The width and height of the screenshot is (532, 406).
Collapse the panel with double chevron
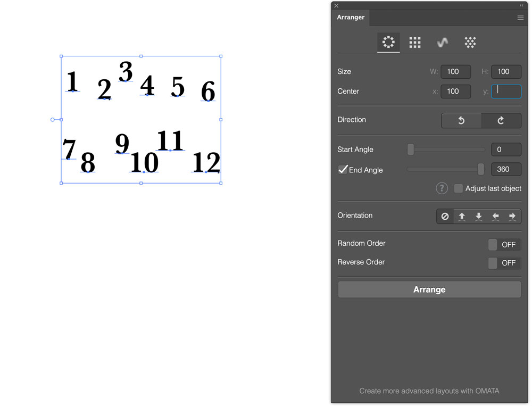(521, 5)
